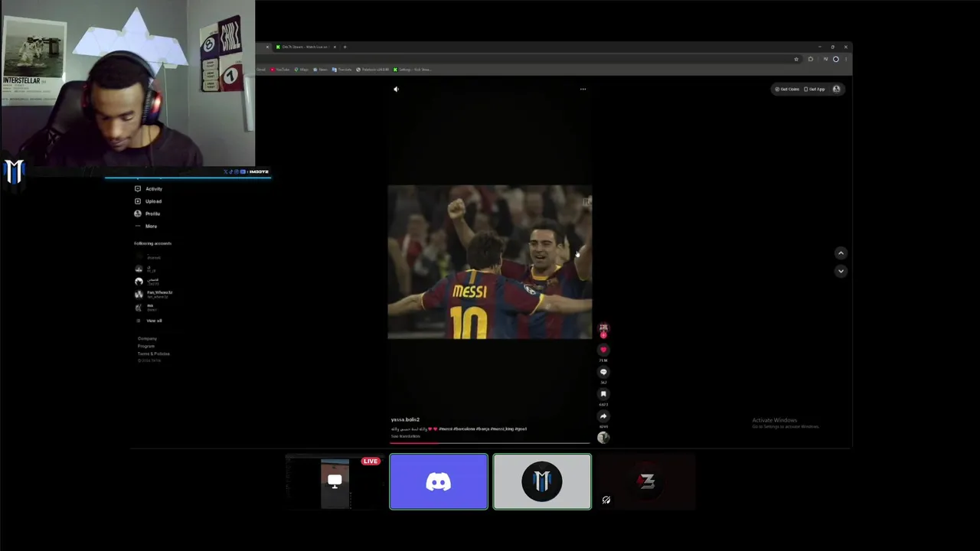980x551 pixels.
Task: Open the spinning sound disc icon
Action: [x=603, y=438]
